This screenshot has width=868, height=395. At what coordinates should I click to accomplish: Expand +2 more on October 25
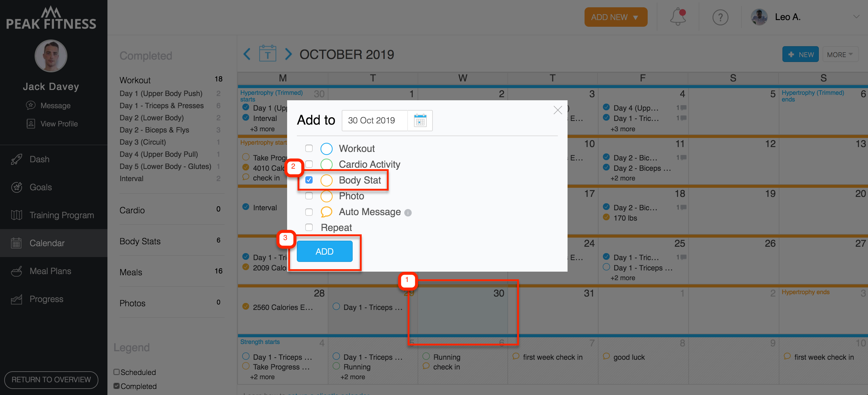coord(622,278)
